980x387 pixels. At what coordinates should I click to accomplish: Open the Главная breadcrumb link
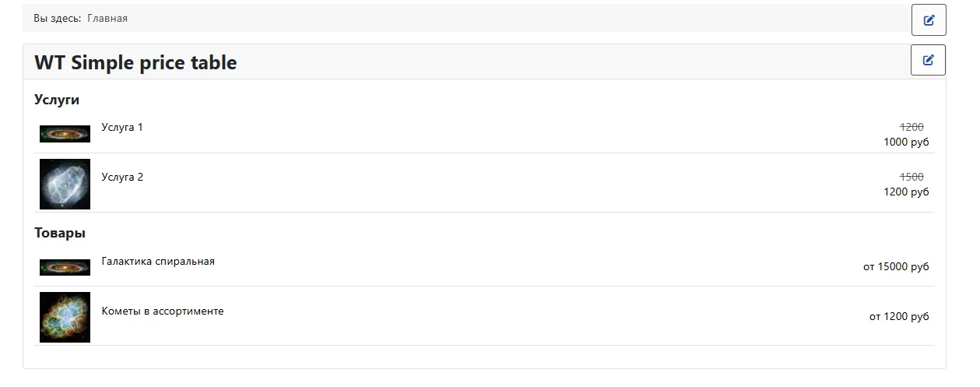(x=107, y=18)
